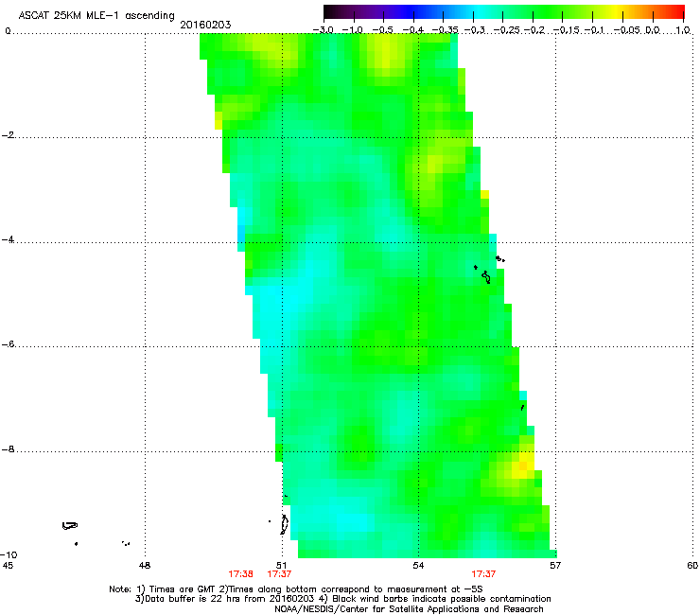Click the latitude label 0

point(8,31)
